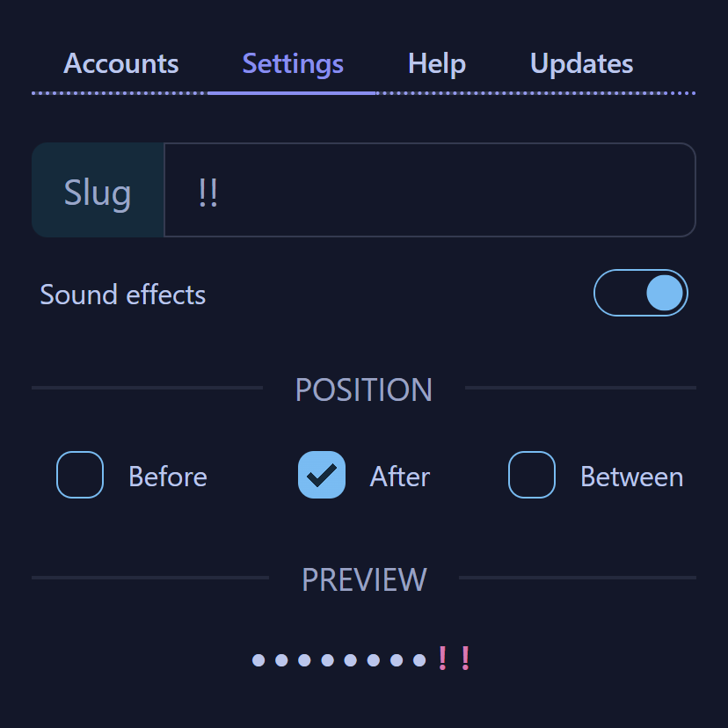Click inside the Slug input field
728x728 pixels.
[x=431, y=190]
